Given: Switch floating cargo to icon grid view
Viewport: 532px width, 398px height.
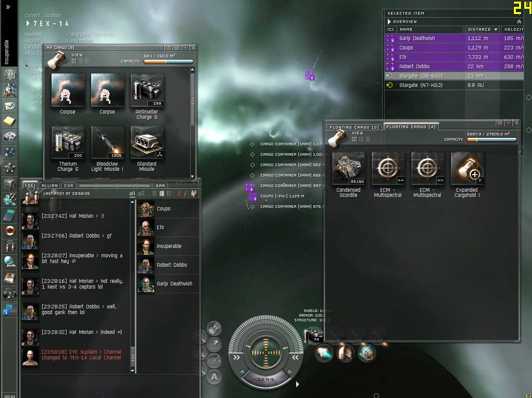Looking at the screenshot, I should pyautogui.click(x=354, y=139).
